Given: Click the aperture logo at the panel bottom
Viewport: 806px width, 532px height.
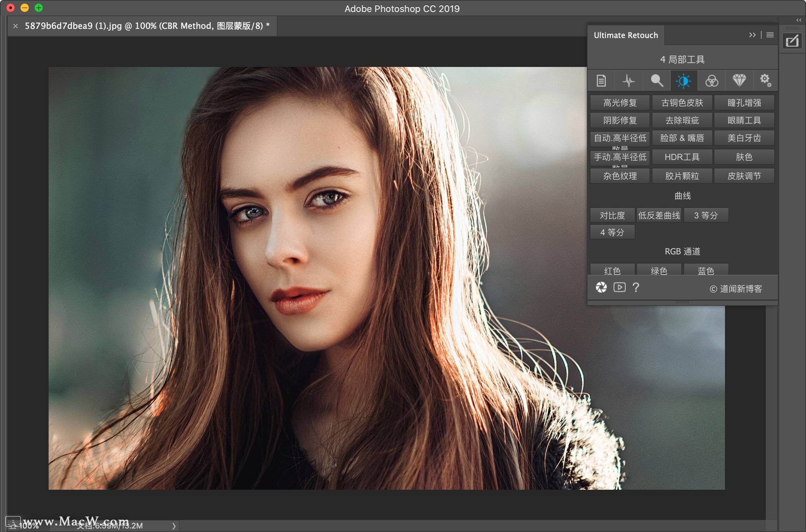Looking at the screenshot, I should [601, 287].
